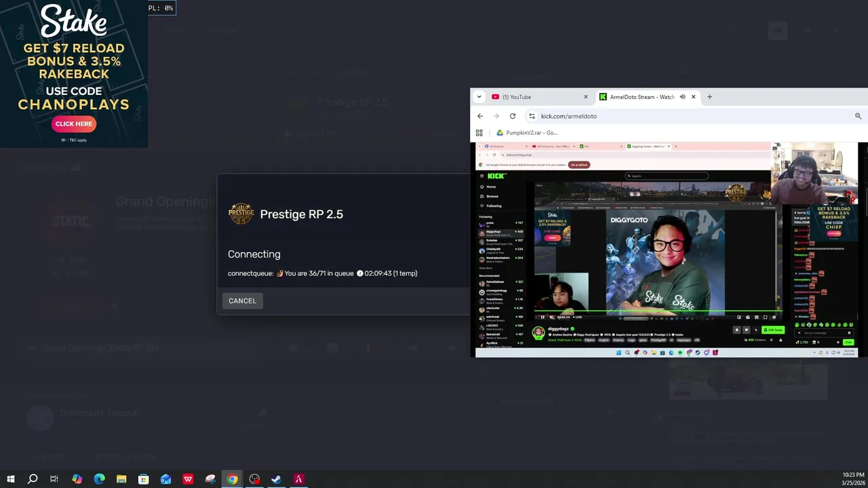Open the pinwheel app on the taskbar
868x488 pixels.
coord(210,479)
